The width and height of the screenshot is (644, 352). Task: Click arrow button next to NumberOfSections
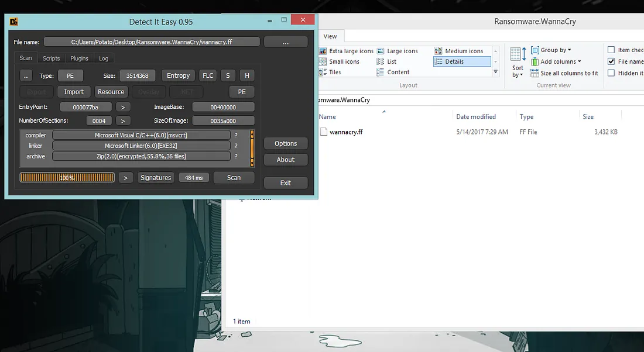(123, 120)
